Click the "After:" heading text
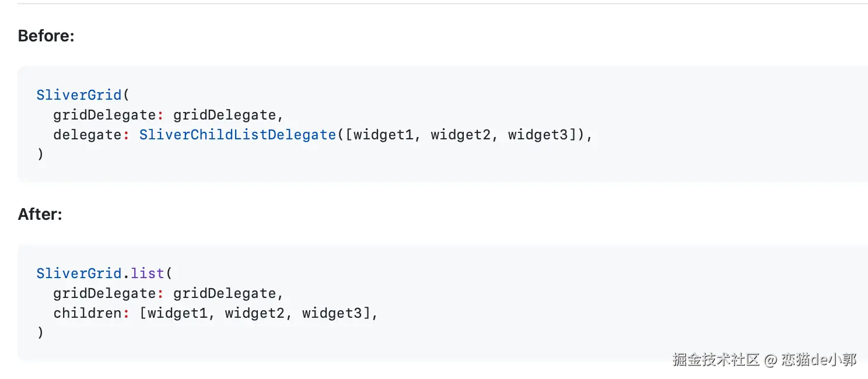 (x=40, y=215)
